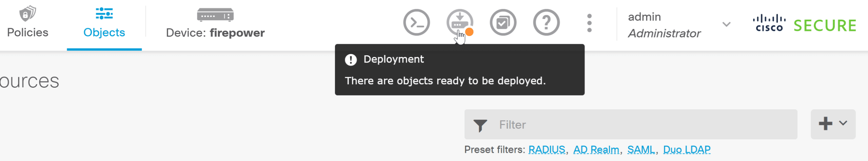Apply the AD Realm preset filter
This screenshot has height=161, width=868.
(x=596, y=149)
